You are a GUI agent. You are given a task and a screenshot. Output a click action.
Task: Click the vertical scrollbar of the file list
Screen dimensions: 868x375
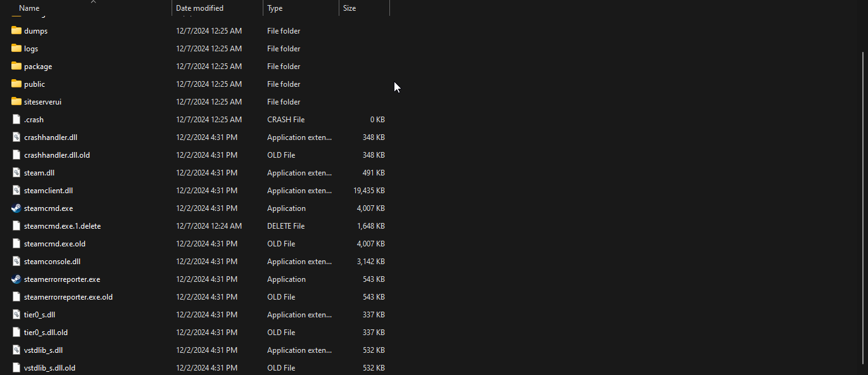[x=864, y=208]
